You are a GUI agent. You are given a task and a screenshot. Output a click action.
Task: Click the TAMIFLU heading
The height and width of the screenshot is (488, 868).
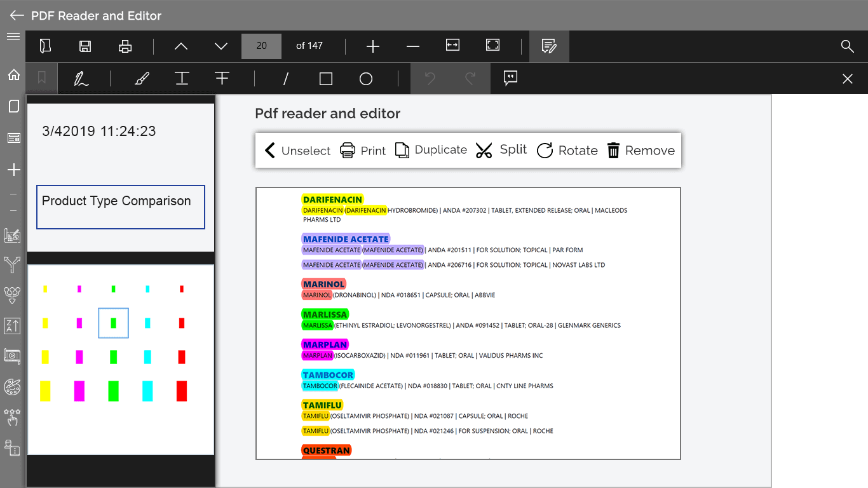click(x=323, y=405)
